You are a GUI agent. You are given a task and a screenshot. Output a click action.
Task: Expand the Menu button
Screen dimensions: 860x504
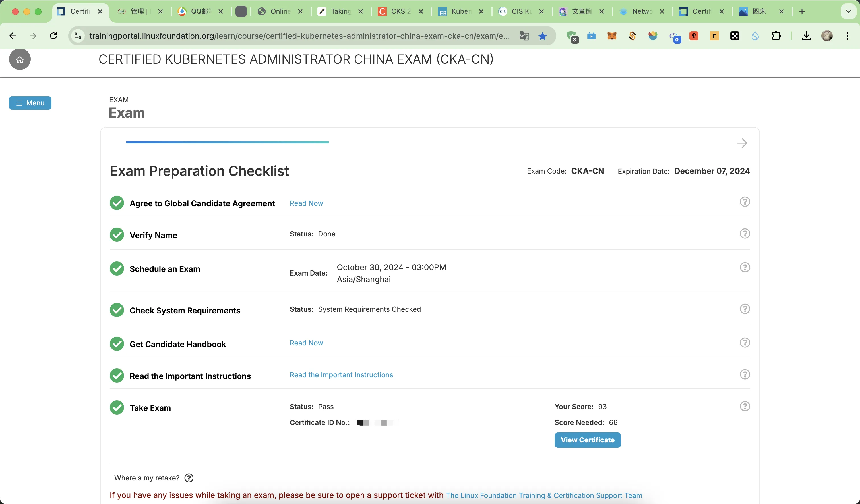coord(30,103)
